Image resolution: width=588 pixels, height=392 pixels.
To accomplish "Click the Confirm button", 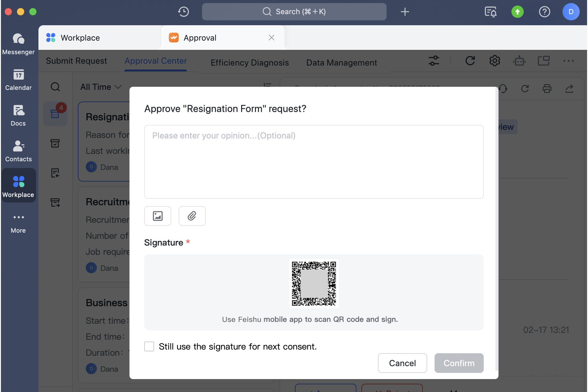I will point(459,363).
